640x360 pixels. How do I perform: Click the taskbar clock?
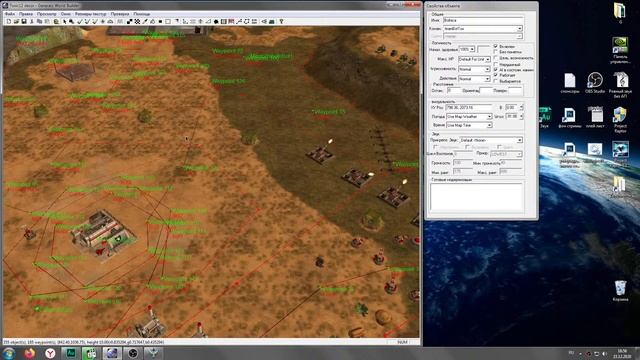point(622,353)
